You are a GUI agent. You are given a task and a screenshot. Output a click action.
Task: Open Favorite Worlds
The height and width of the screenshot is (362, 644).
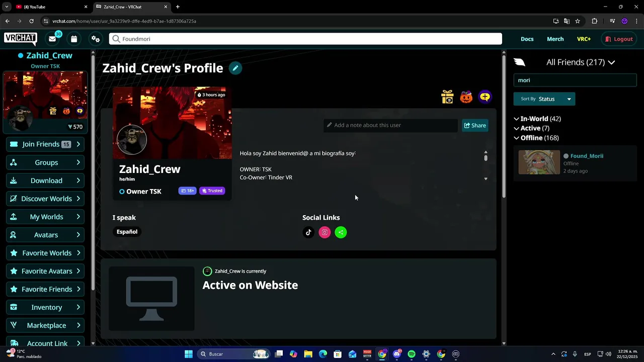click(45, 253)
